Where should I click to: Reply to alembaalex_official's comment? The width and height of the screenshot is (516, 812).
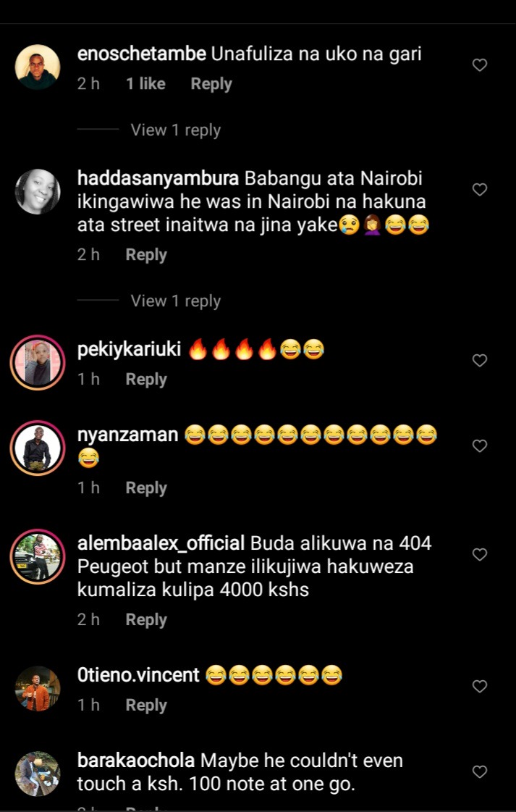click(x=146, y=620)
